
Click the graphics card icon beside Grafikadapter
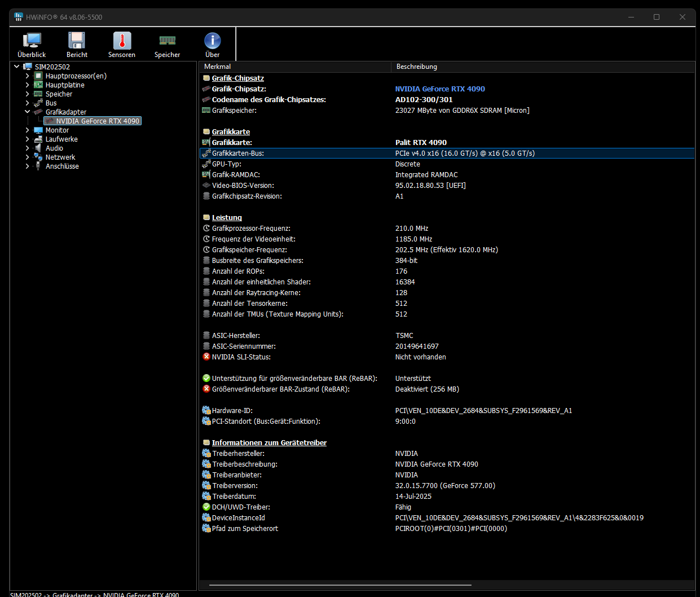point(38,112)
